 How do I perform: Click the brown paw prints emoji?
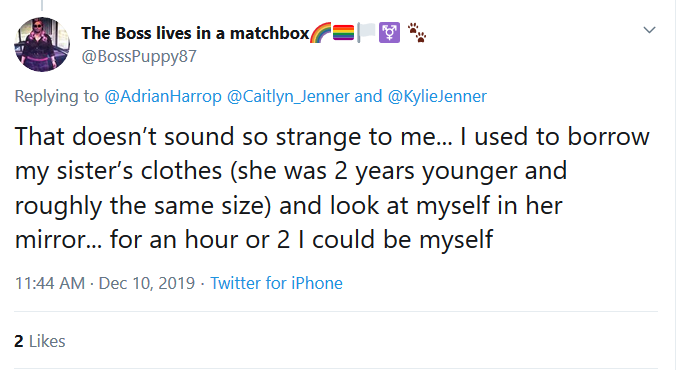(416, 33)
